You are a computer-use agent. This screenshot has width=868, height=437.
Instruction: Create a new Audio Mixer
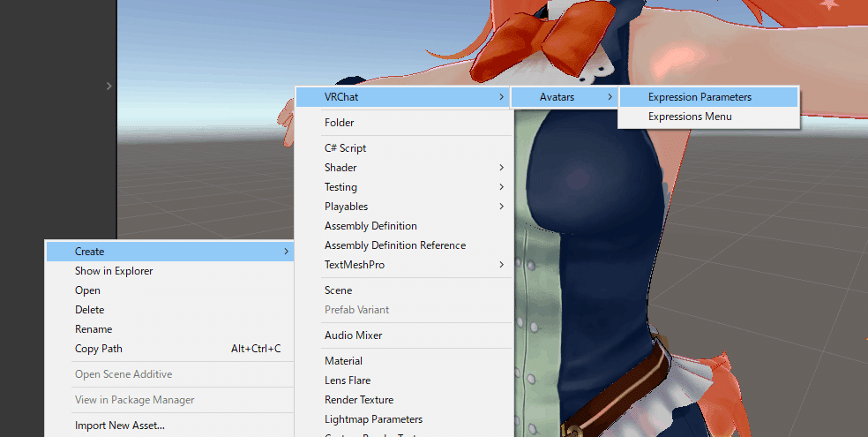pyautogui.click(x=402, y=335)
